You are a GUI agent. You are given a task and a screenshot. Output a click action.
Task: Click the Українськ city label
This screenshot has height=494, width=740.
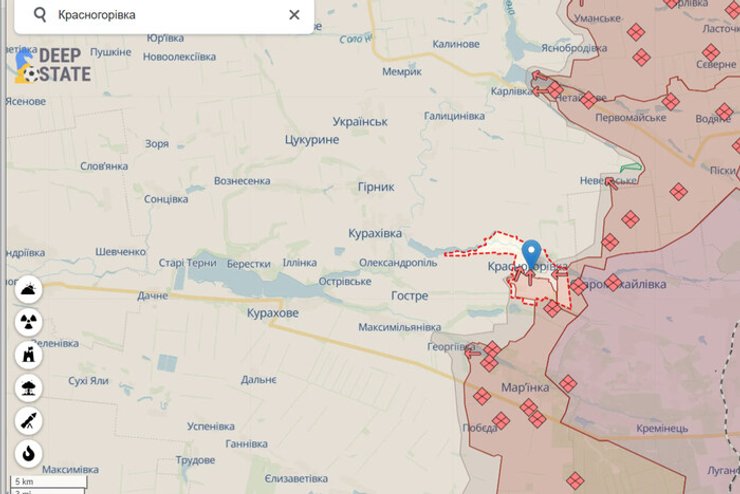coord(360,122)
